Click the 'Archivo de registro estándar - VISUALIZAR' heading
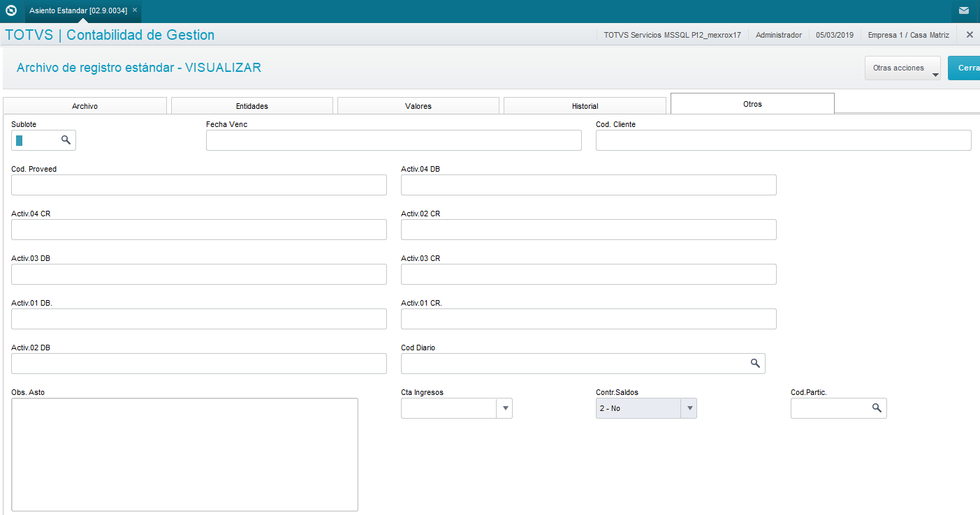Screen dimensions: 980x515 click(x=139, y=68)
